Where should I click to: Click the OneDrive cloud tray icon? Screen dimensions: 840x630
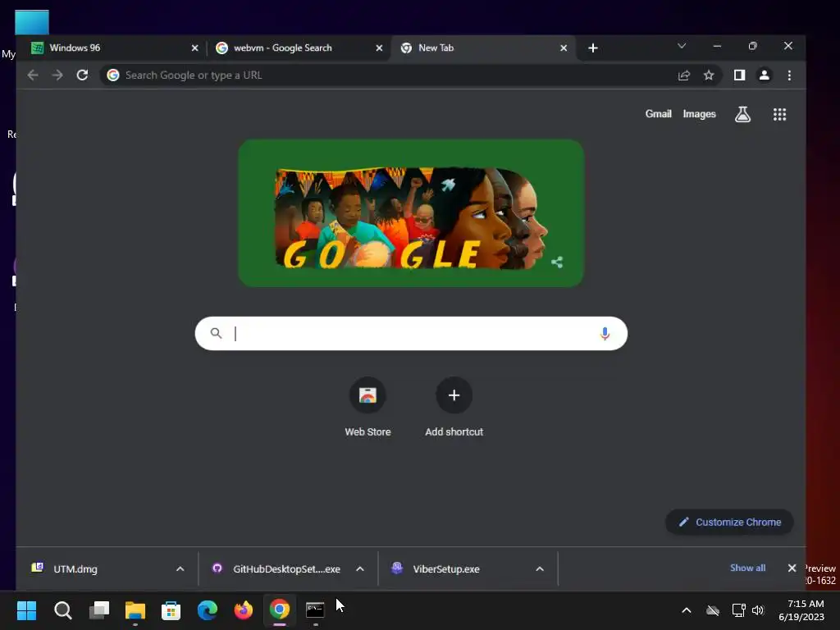(x=713, y=610)
